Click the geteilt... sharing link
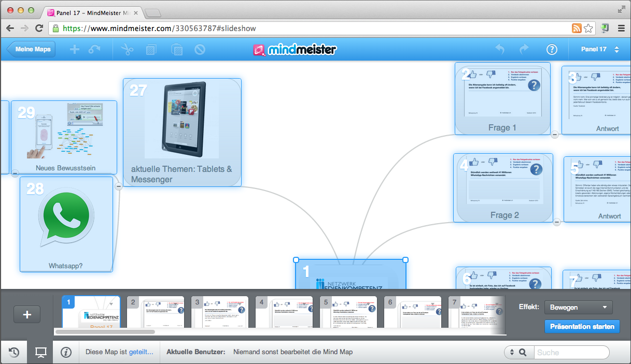 pyautogui.click(x=141, y=352)
